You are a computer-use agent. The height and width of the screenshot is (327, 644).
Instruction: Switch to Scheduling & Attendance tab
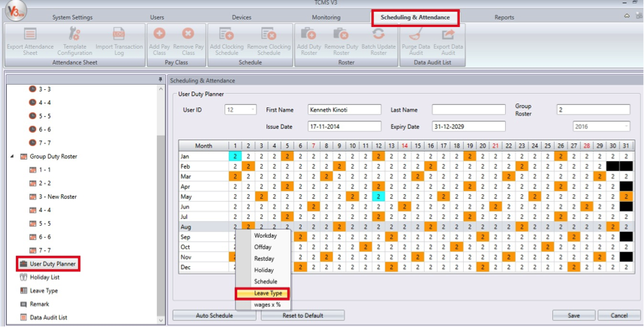coord(415,17)
